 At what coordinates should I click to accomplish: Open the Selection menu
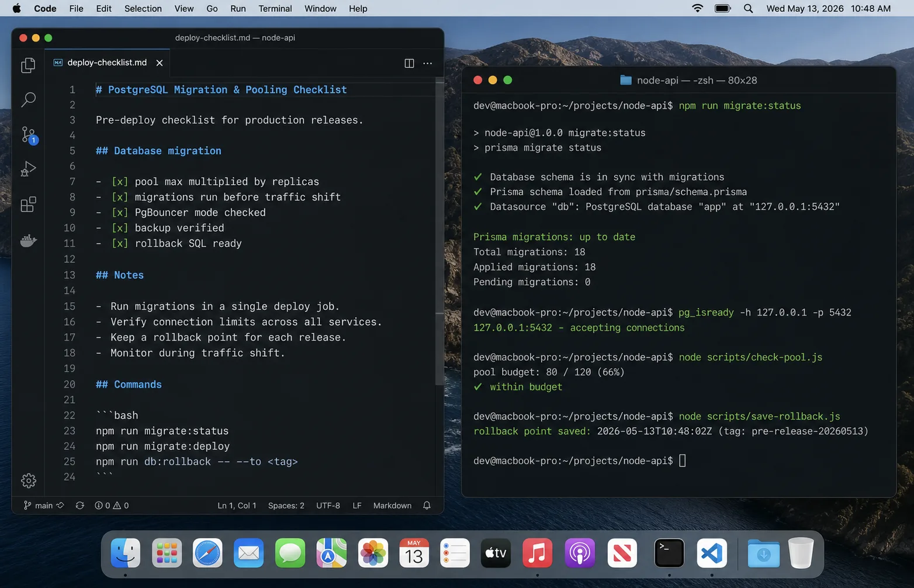point(143,8)
